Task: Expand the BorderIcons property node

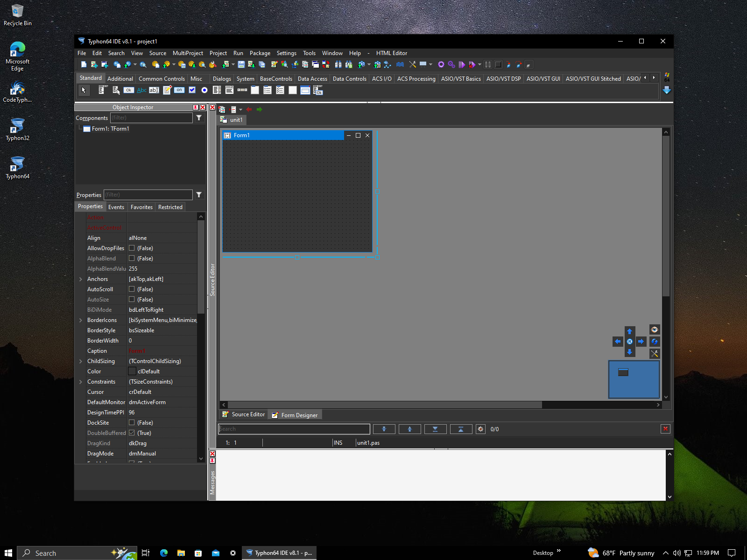Action: pyautogui.click(x=81, y=320)
